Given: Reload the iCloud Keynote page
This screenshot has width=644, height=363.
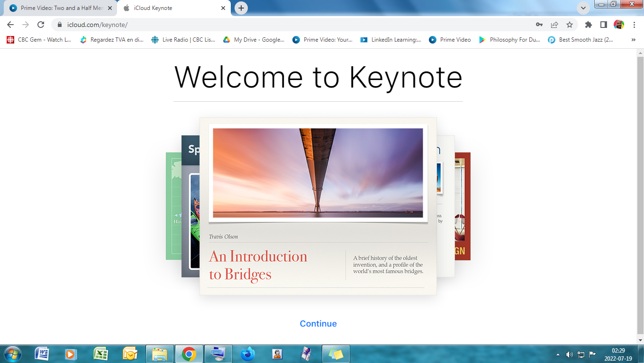Looking at the screenshot, I should [41, 25].
